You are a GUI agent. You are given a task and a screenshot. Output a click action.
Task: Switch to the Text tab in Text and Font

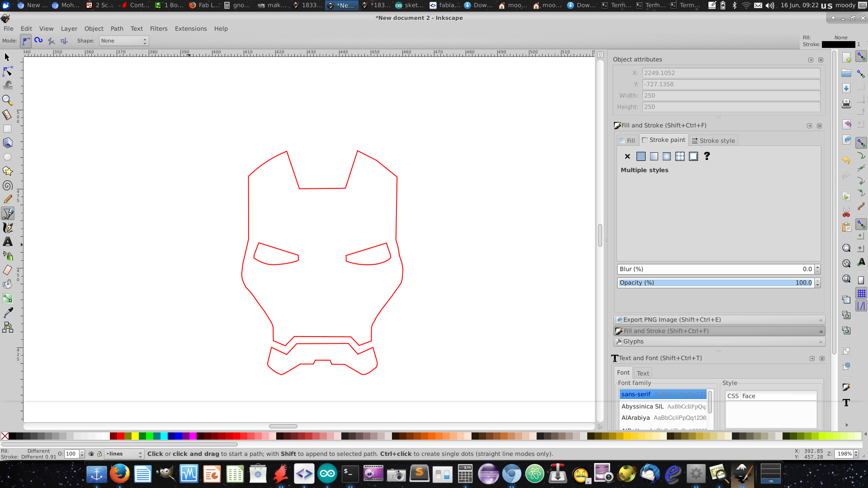643,373
